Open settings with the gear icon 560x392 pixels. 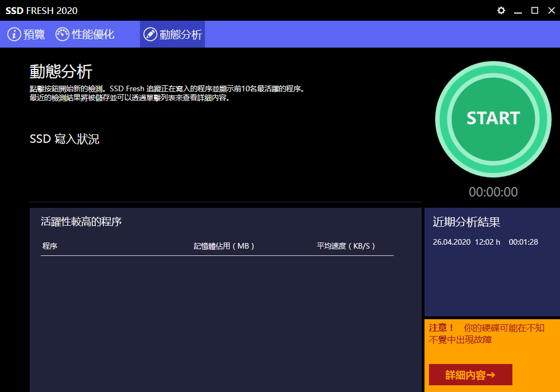[501, 11]
